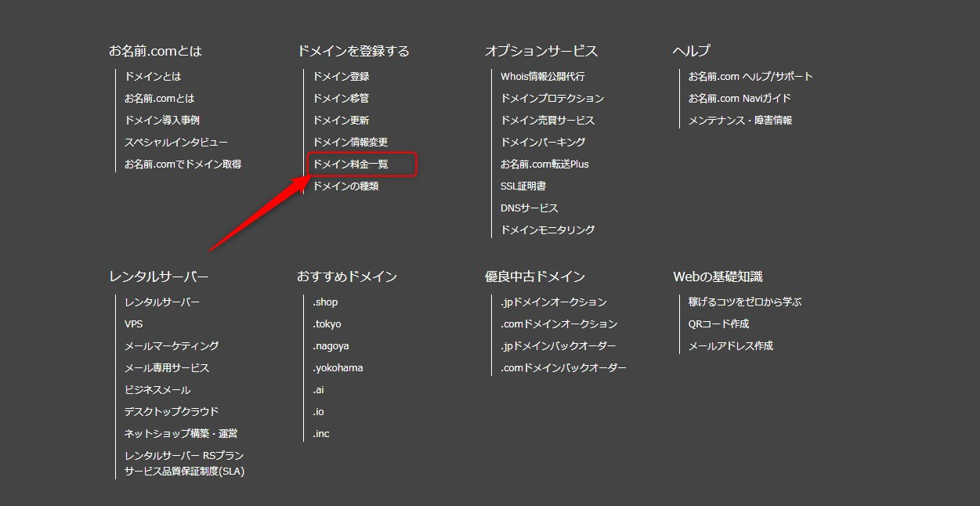Viewport: 980px width, 506px height.
Task: Click the .inc domain link
Action: coord(321,434)
